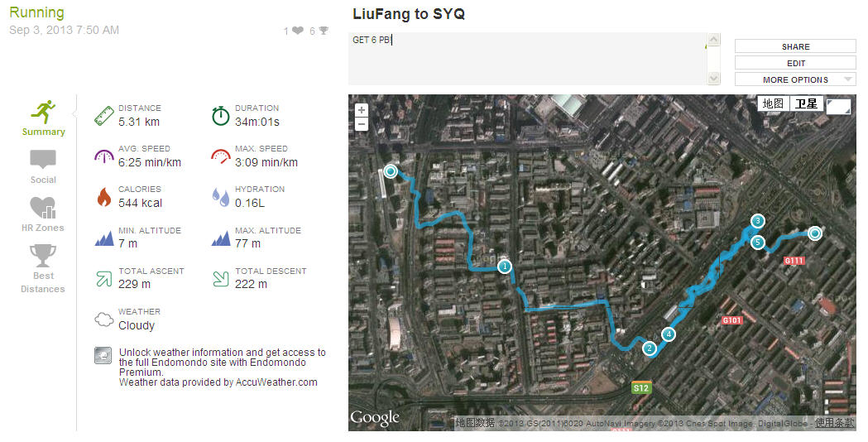
Task: Open the Best Distances trophy icon
Action: pyautogui.click(x=43, y=256)
